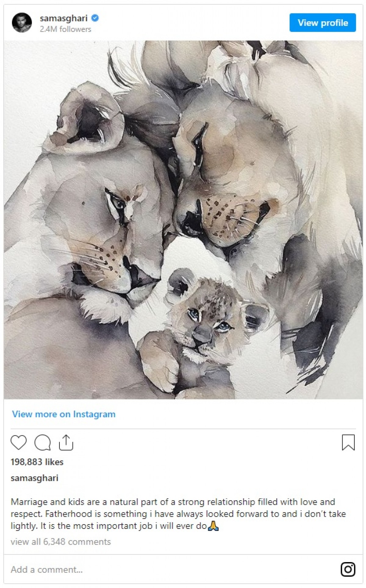Image resolution: width=366 pixels, height=588 pixels.
Task: Select the samasghari name above the caption
Action: [34, 478]
